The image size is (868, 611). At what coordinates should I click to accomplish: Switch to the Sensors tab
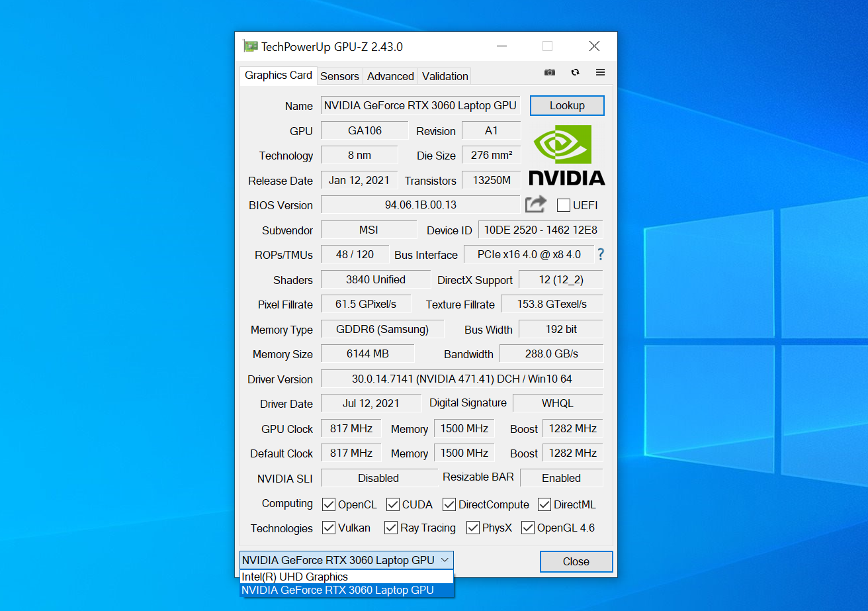(339, 76)
